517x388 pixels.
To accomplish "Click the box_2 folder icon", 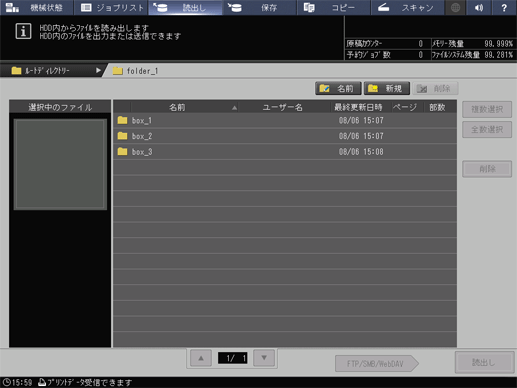I will coord(122,136).
